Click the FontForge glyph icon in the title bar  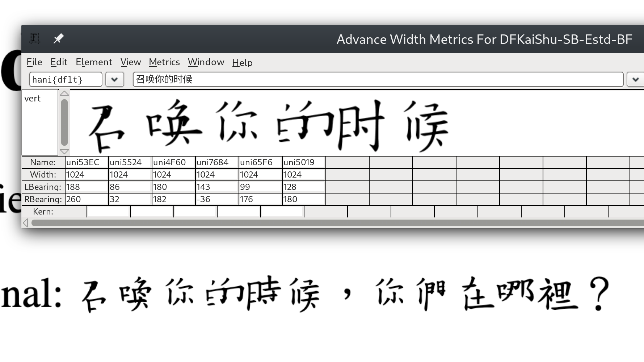(x=34, y=38)
